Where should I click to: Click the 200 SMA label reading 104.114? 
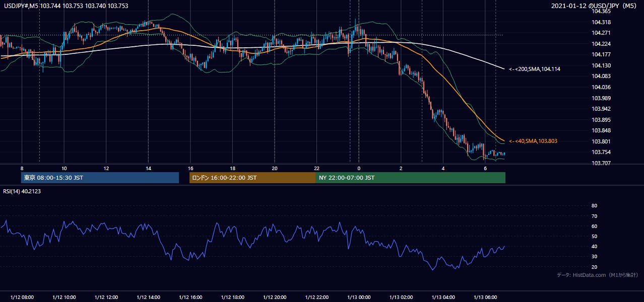point(535,69)
